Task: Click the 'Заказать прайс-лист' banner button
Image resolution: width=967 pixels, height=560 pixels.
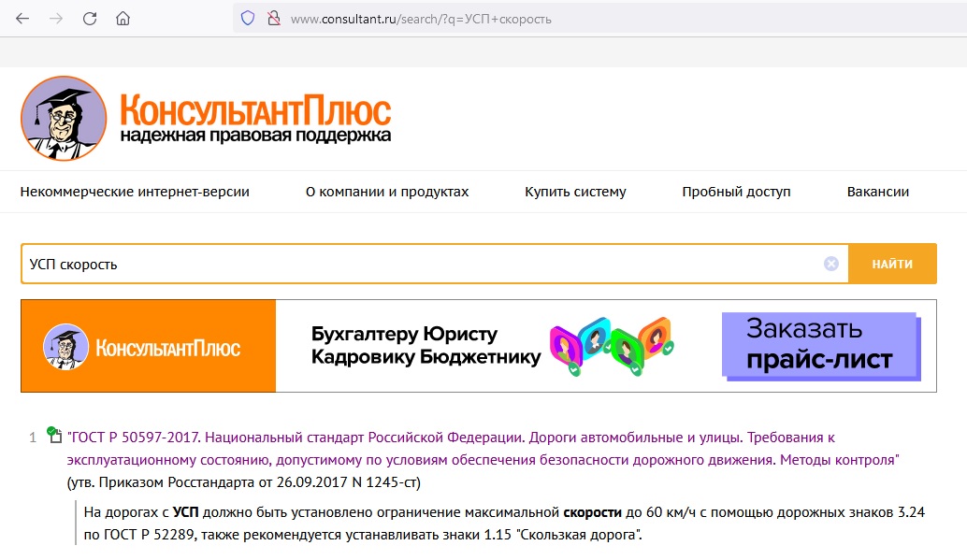Action: (819, 345)
